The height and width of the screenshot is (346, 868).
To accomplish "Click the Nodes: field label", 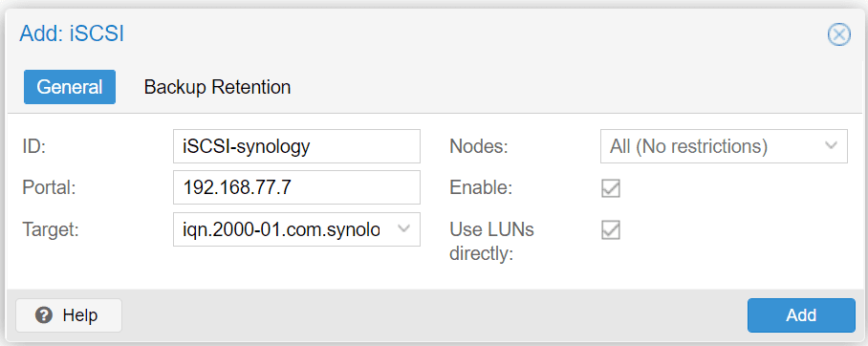I will [479, 146].
